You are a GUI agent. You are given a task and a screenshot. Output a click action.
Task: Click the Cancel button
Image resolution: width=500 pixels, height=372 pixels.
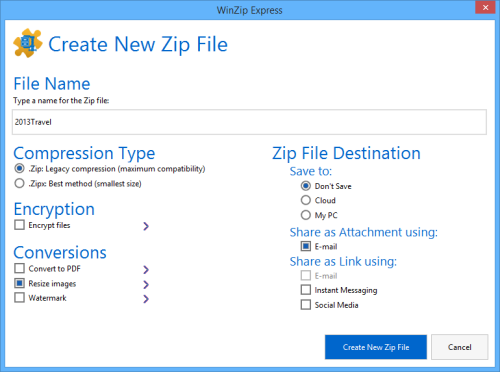tap(460, 347)
